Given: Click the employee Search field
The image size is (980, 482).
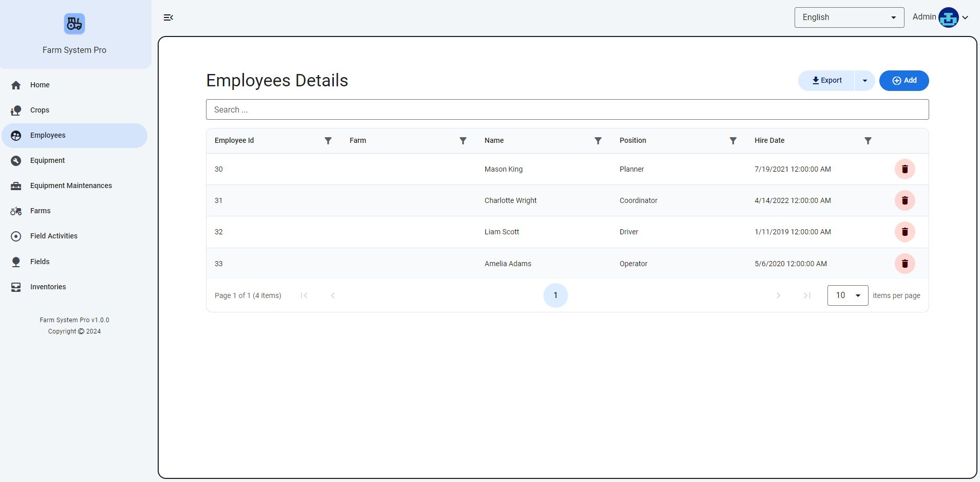Looking at the screenshot, I should point(567,109).
